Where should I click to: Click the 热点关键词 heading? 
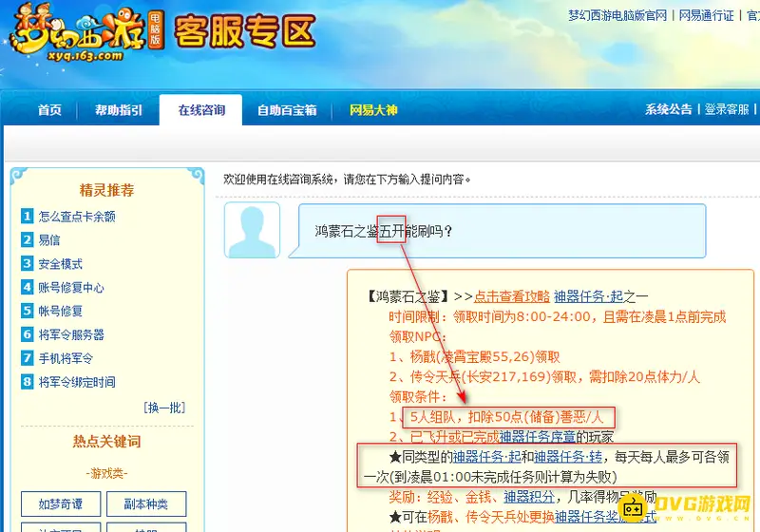coord(106,442)
